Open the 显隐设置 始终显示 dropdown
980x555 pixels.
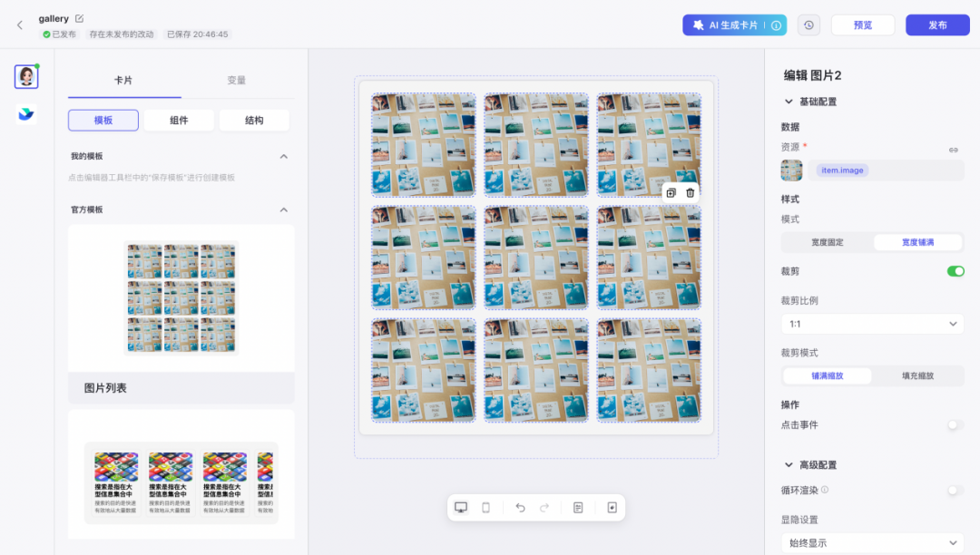pyautogui.click(x=873, y=543)
